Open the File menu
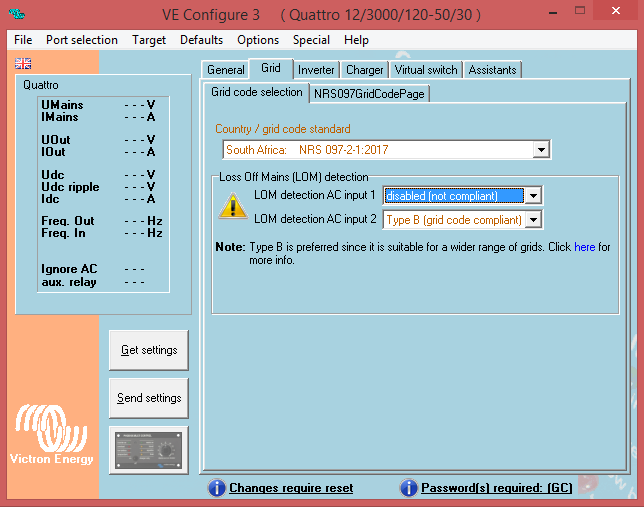The height and width of the screenshot is (507, 644). (23, 40)
